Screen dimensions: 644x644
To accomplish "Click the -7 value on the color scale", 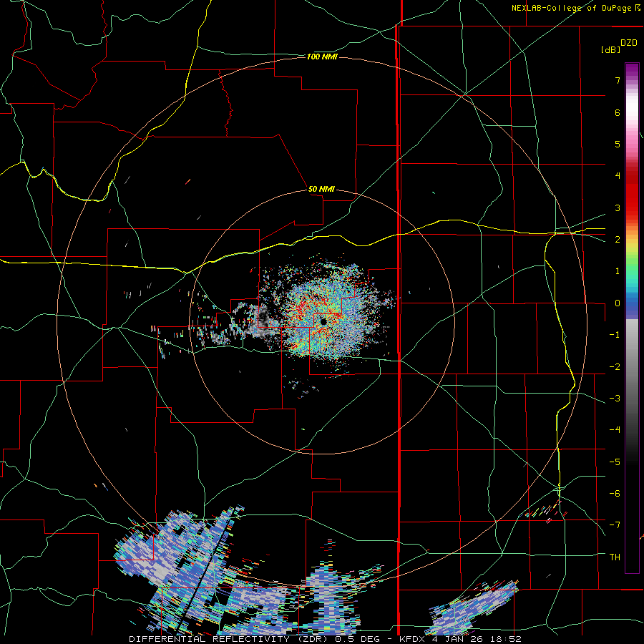I will [615, 525].
